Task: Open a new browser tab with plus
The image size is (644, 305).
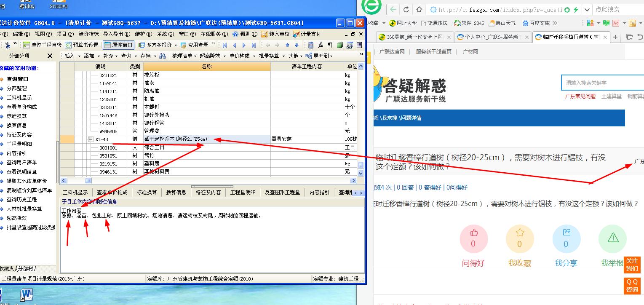Action: tap(615, 37)
